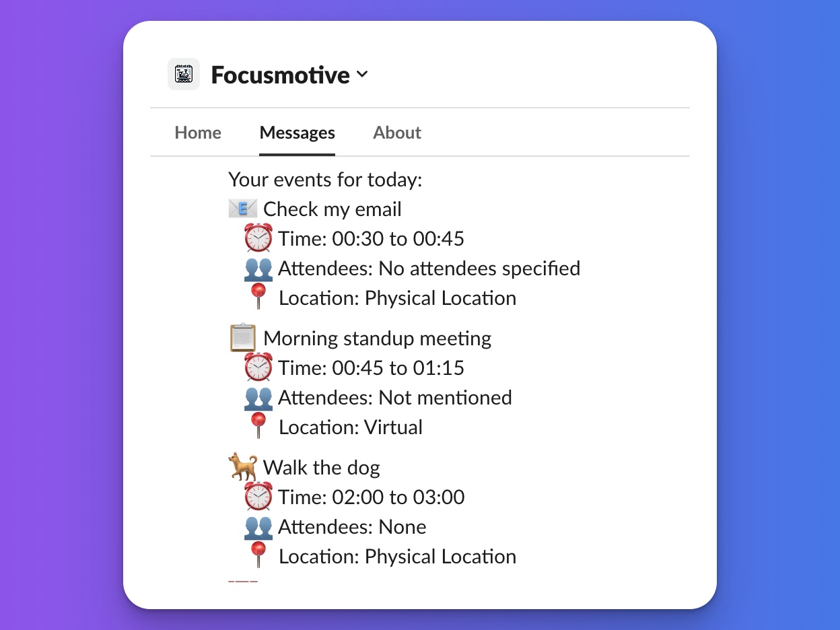Viewport: 840px width, 630px height.
Task: Click the Focusmotive app logo icon
Action: (x=184, y=74)
